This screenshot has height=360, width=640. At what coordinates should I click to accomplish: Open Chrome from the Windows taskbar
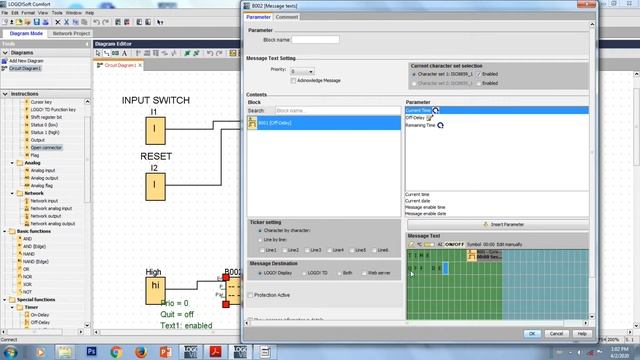[x=116, y=351]
